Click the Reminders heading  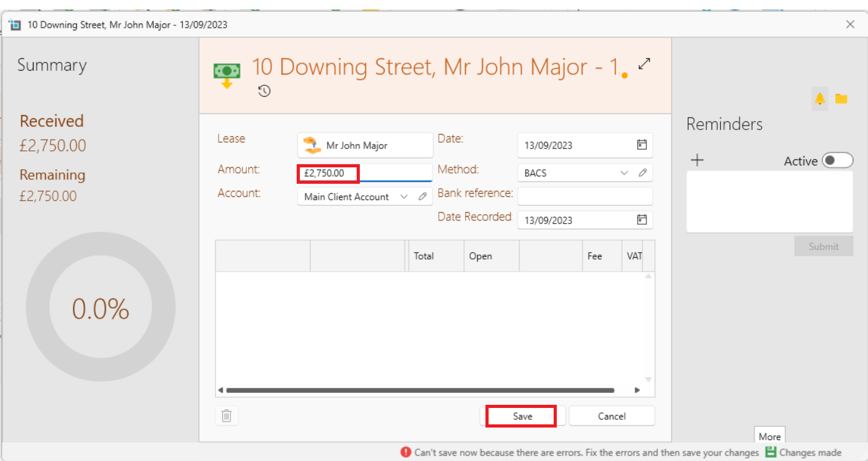[725, 124]
